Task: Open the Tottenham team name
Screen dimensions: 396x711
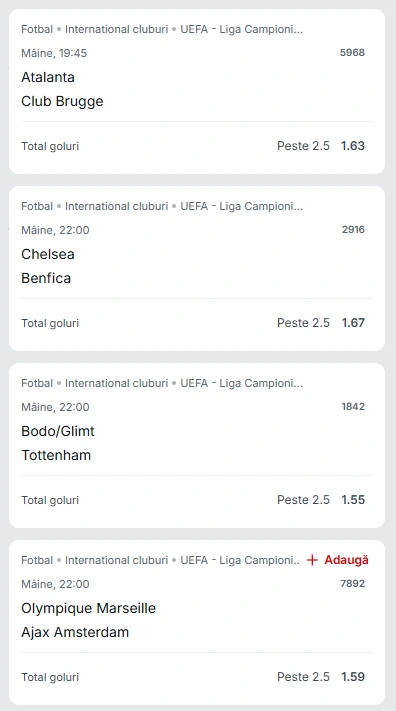Action: [56, 455]
